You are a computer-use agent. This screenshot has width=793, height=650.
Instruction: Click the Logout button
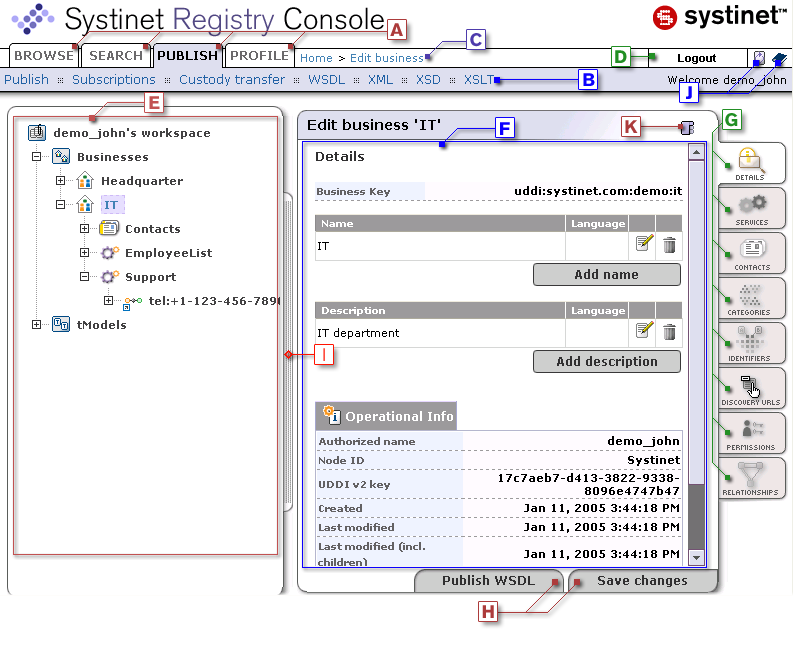[x=696, y=58]
